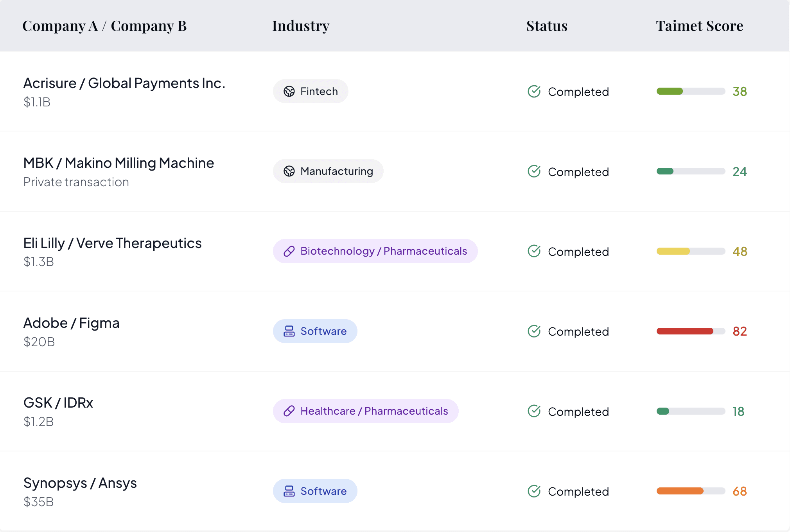Screen dimensions: 790x532
Task: Open the MBK / Makino Milling Machine deal
Action: coord(119,163)
